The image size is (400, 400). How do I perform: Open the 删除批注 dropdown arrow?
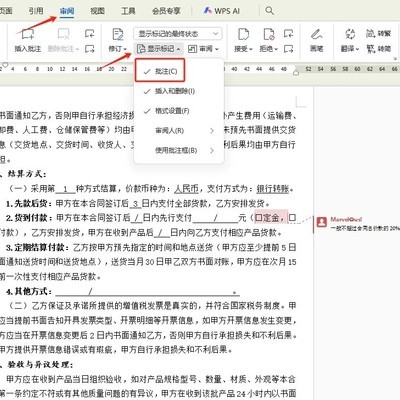[x=77, y=49]
